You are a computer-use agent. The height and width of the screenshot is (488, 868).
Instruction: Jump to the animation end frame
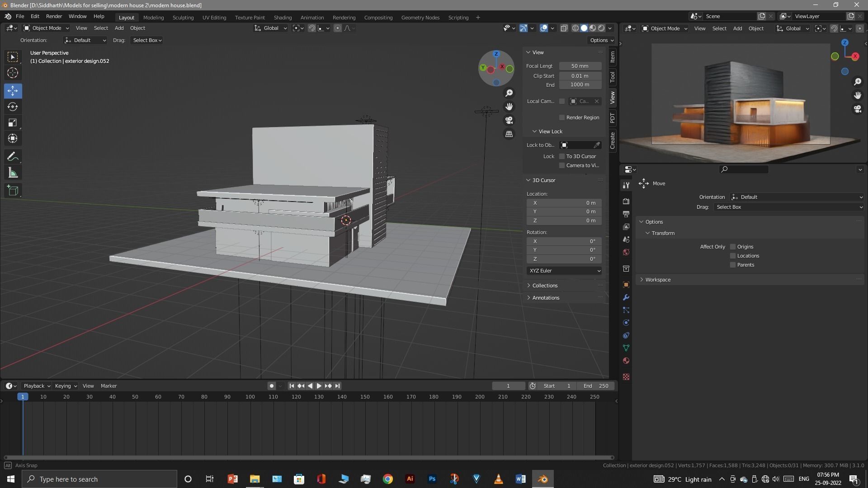tap(337, 386)
